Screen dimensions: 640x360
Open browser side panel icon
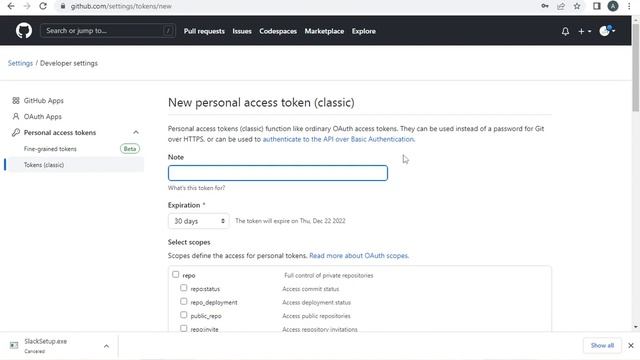click(596, 6)
